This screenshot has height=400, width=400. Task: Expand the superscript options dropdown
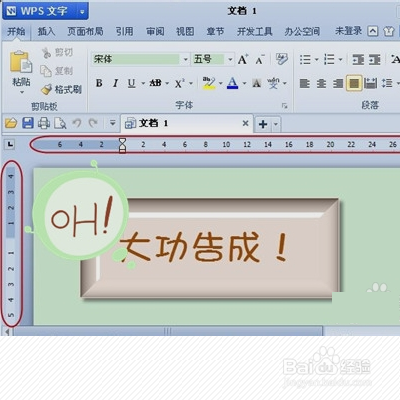point(191,83)
